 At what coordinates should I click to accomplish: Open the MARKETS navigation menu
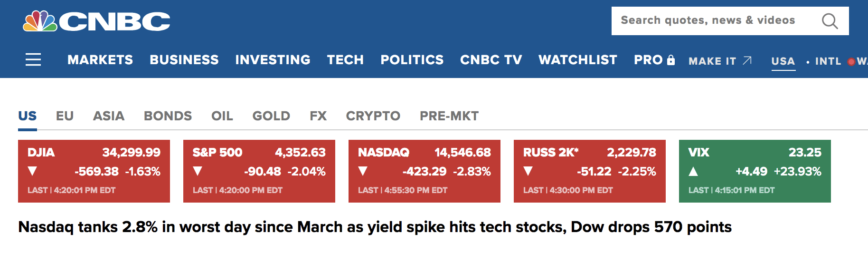point(100,59)
